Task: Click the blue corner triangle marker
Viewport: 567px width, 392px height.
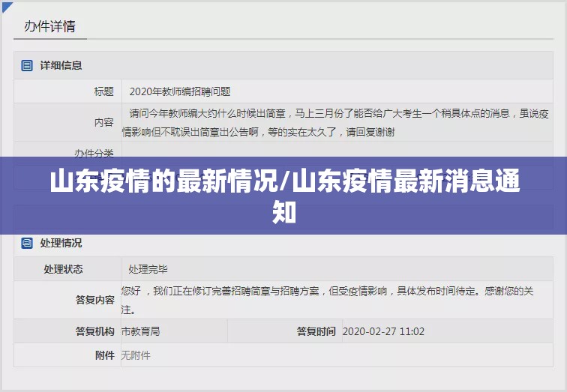Action: click(7, 7)
